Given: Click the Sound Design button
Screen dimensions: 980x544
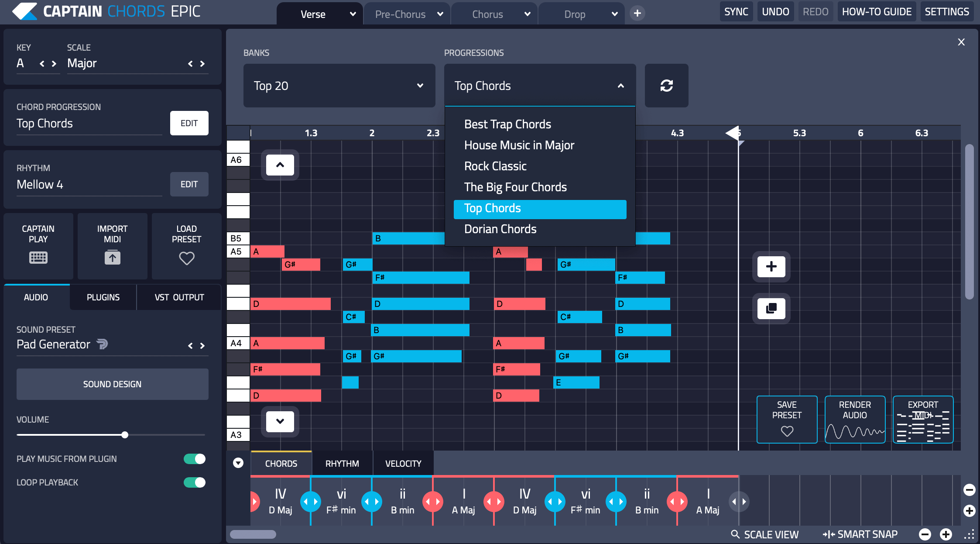Looking at the screenshot, I should point(112,384).
